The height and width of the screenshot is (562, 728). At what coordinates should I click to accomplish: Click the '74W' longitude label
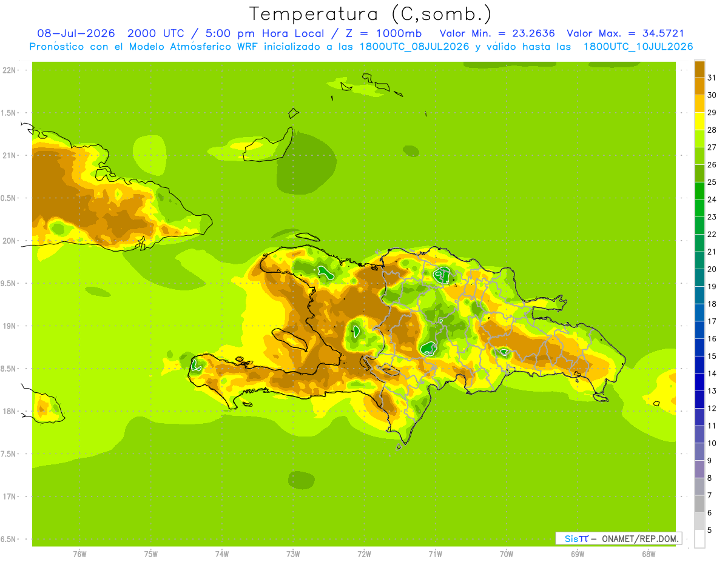(222, 554)
